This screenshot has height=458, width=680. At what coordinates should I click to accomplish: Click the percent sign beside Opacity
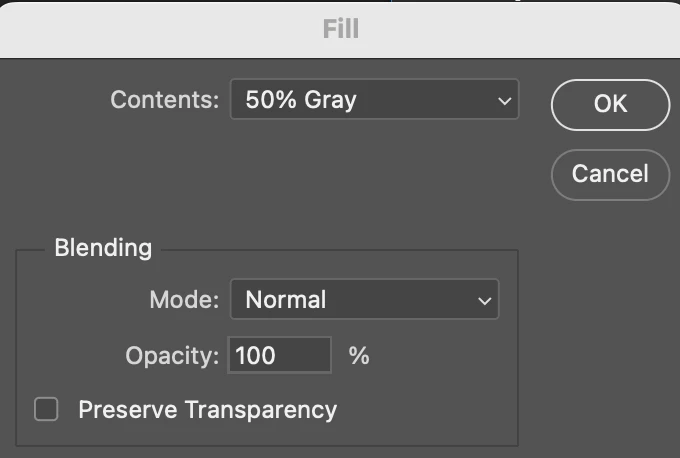point(359,355)
